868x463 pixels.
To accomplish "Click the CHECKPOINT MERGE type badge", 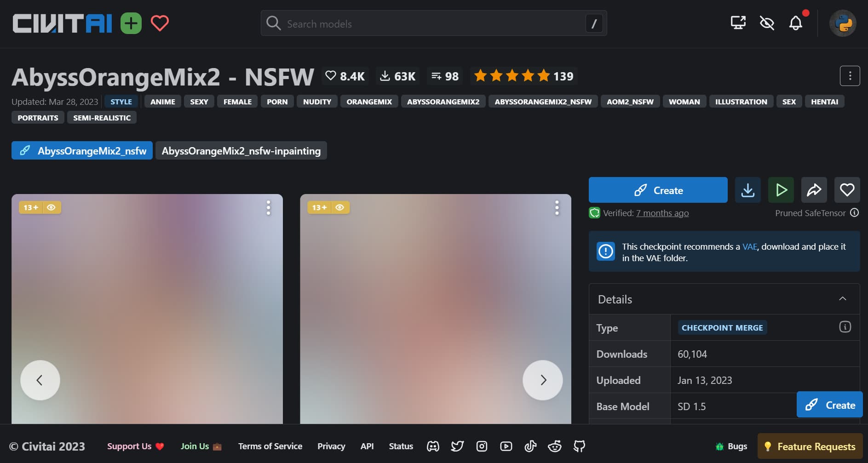I will [722, 327].
